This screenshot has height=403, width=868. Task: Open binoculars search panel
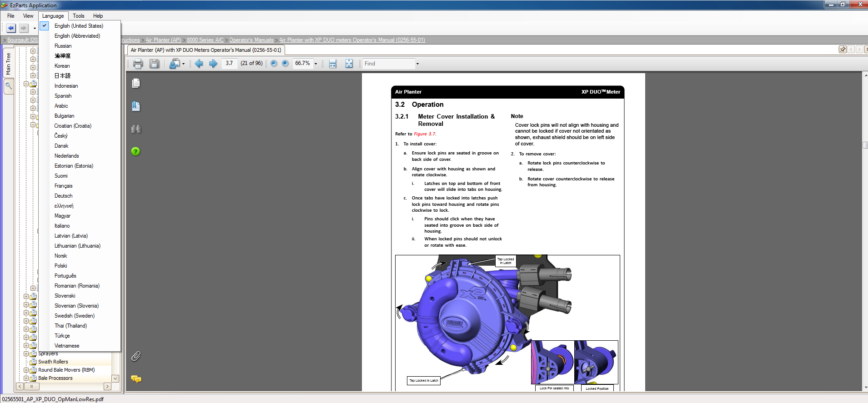[136, 129]
